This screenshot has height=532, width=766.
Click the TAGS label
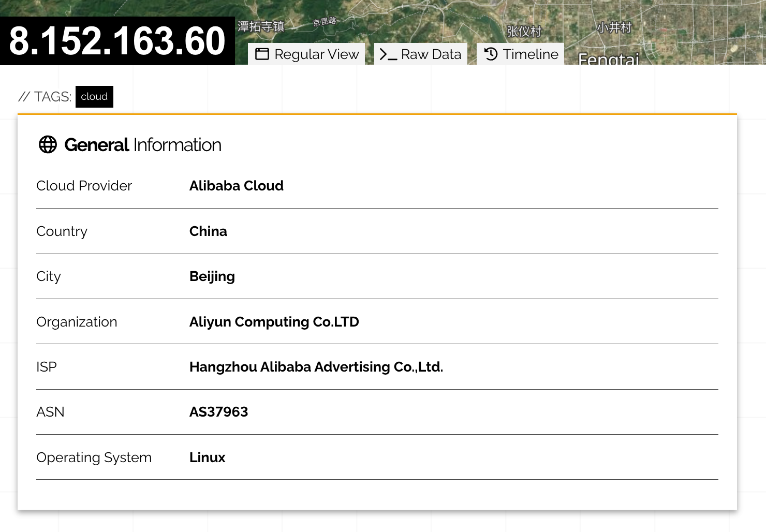pos(45,97)
